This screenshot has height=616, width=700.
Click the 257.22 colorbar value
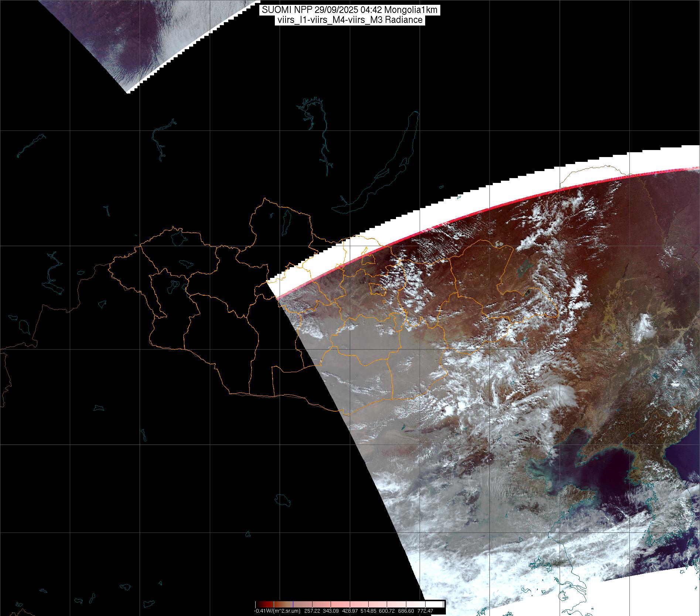[x=311, y=611]
